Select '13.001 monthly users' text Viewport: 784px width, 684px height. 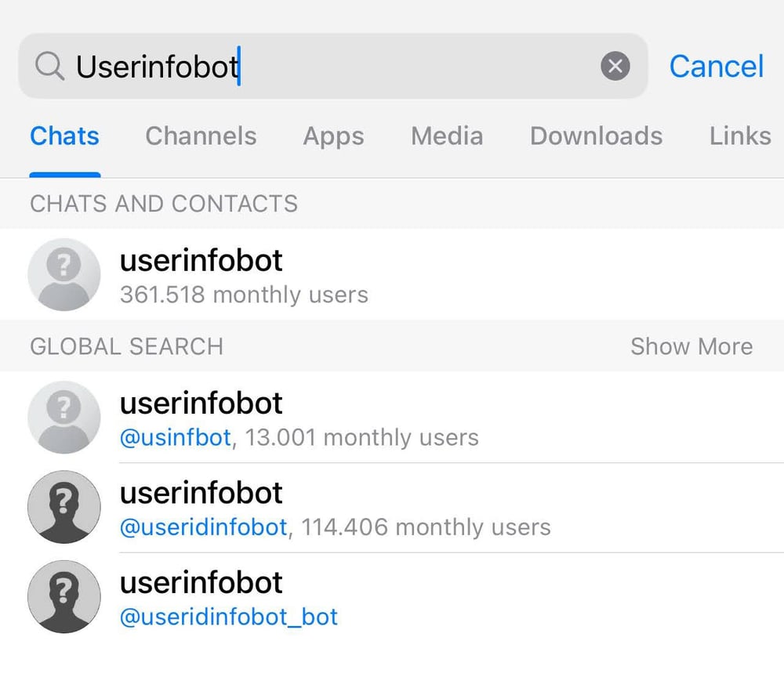coord(362,438)
